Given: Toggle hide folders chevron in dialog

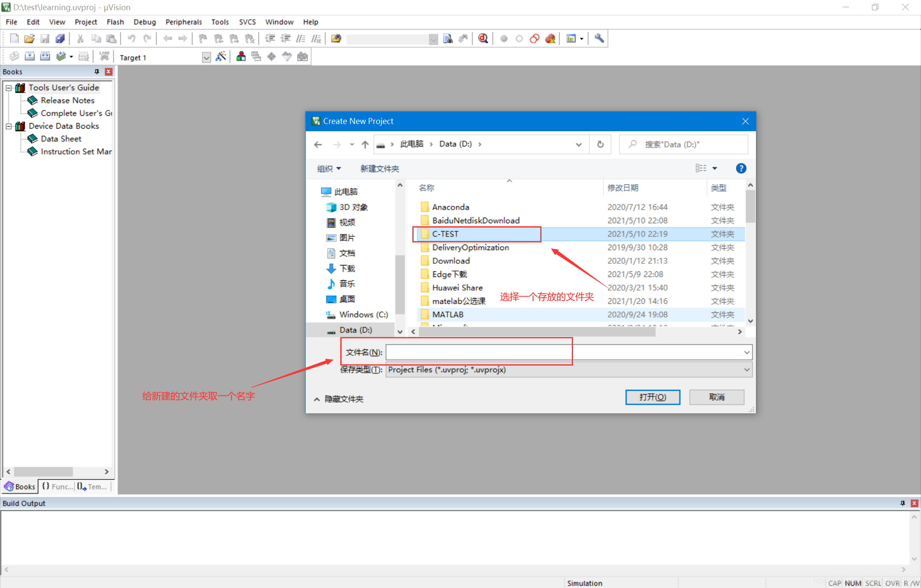Looking at the screenshot, I should pyautogui.click(x=317, y=399).
